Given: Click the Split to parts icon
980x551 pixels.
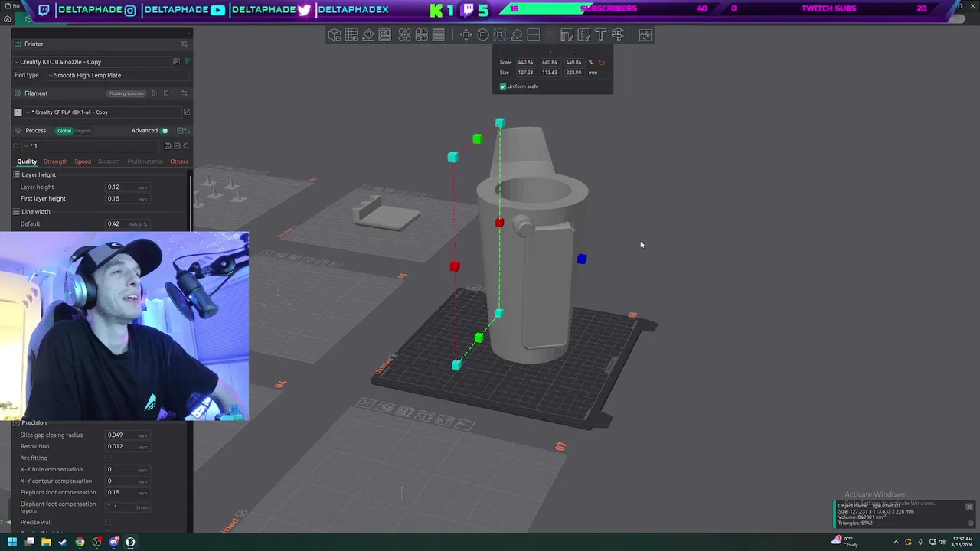Looking at the screenshot, I should (421, 35).
